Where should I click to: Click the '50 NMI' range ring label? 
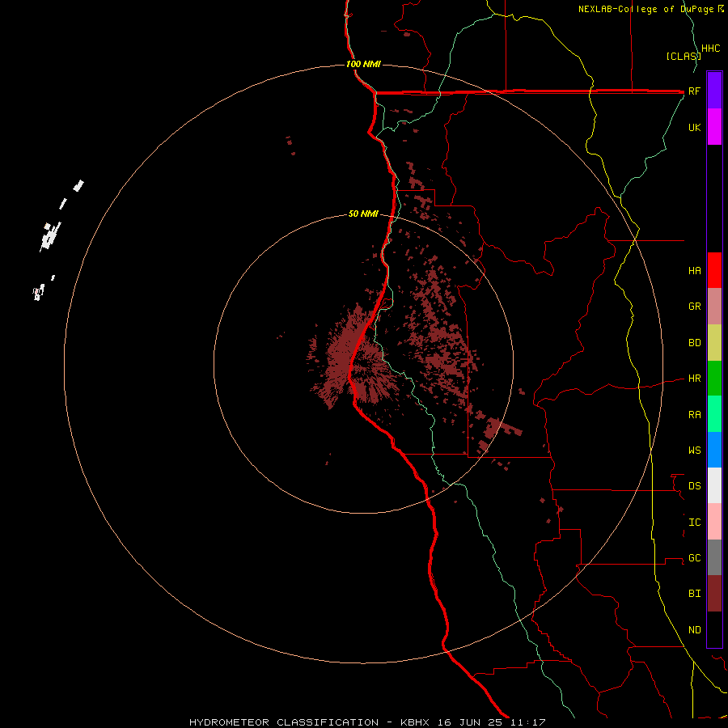(x=363, y=214)
